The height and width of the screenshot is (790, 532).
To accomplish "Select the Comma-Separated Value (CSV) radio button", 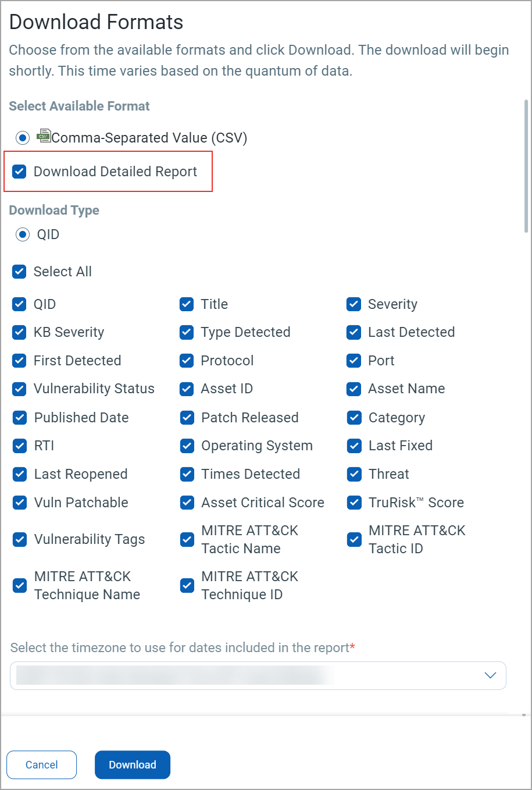I will [23, 138].
